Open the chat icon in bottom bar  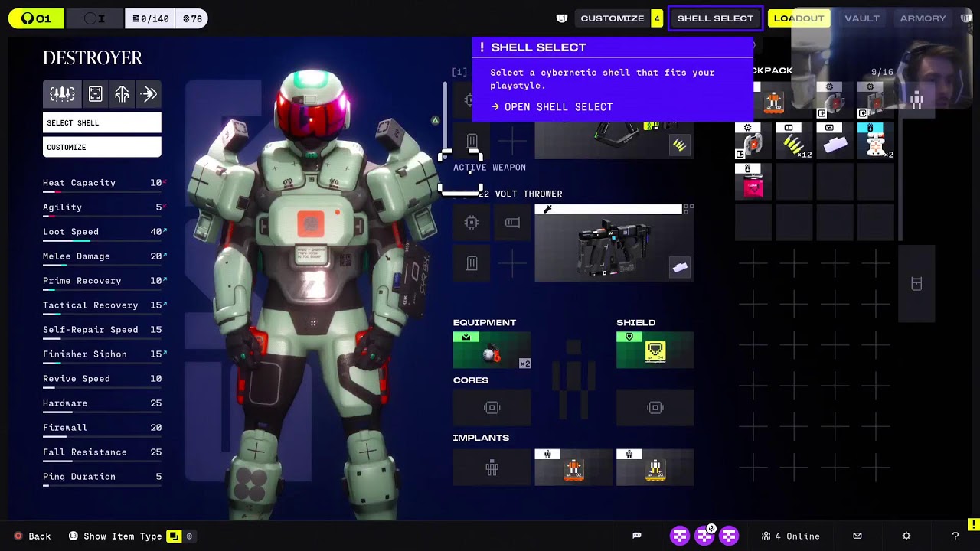tap(636, 536)
